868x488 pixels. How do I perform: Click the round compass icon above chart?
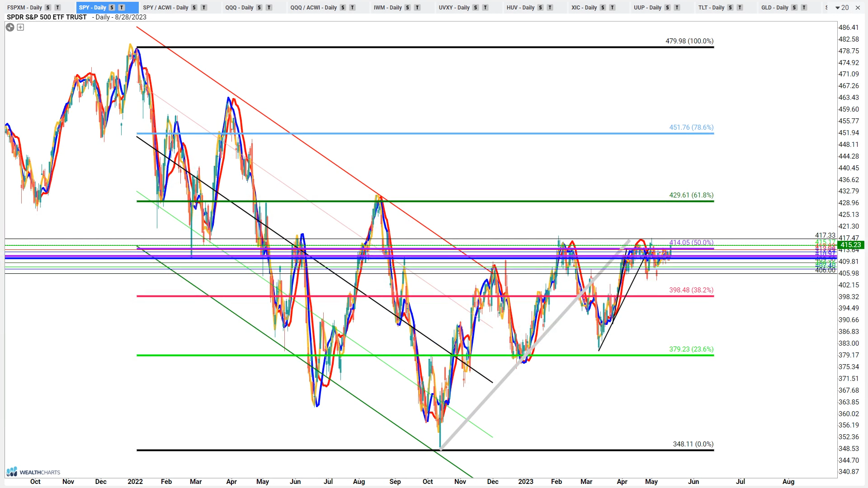coord(10,27)
